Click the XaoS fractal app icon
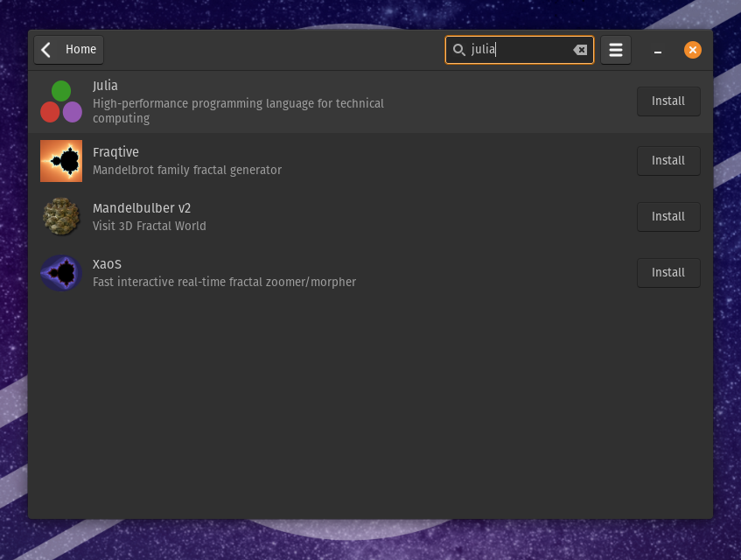Viewport: 741px width, 560px height. [x=61, y=273]
